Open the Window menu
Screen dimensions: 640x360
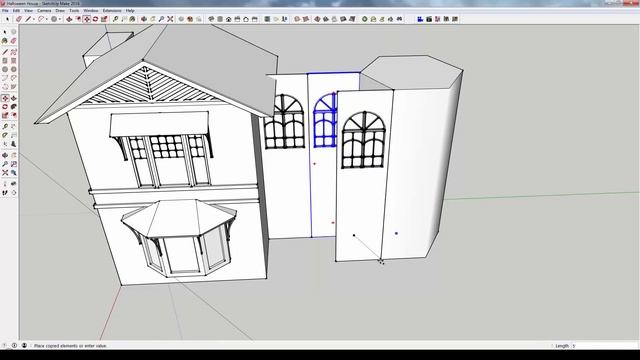tap(91, 11)
